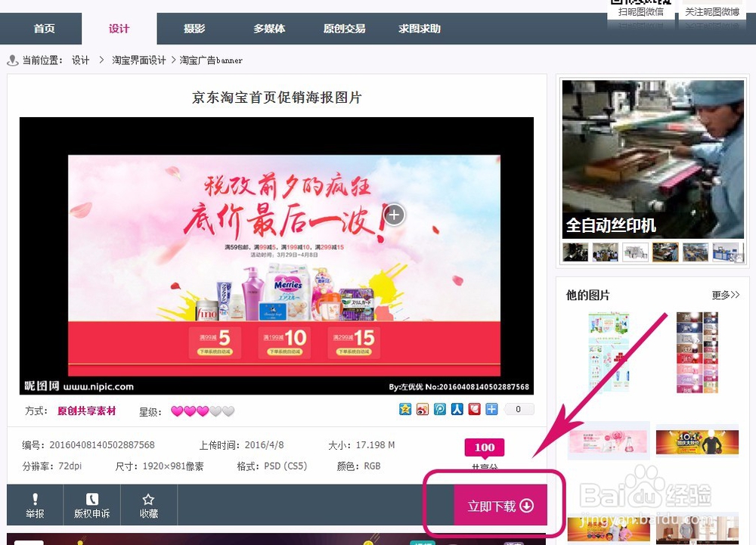The width and height of the screenshot is (756, 545).
Task: Click the 100 共享分 points badge
Action: [x=485, y=448]
